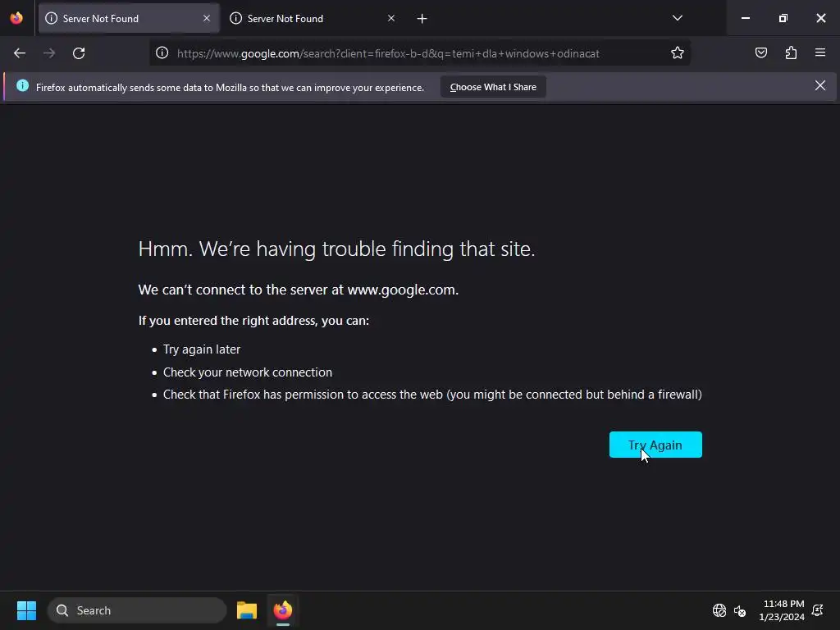Click the info icon on the second tab

(x=235, y=18)
